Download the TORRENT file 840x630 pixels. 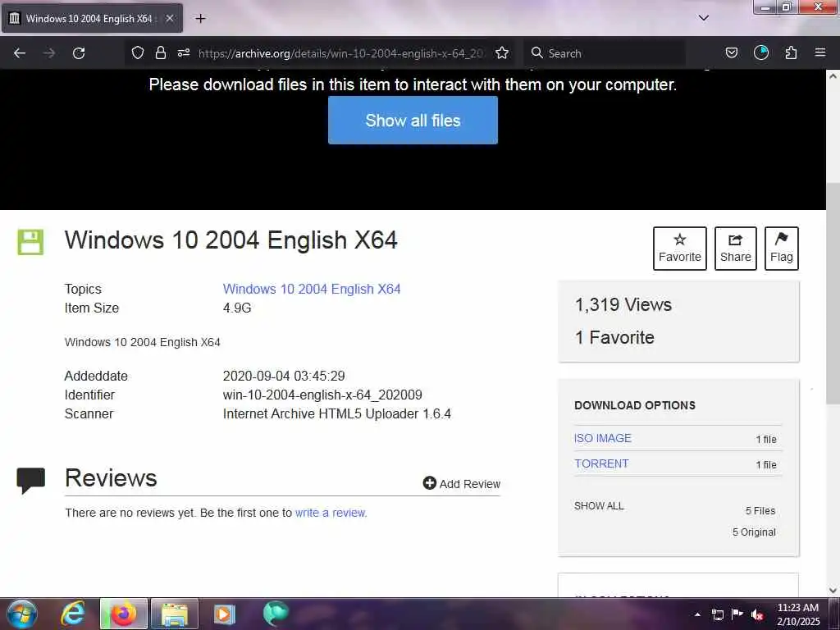pos(601,464)
